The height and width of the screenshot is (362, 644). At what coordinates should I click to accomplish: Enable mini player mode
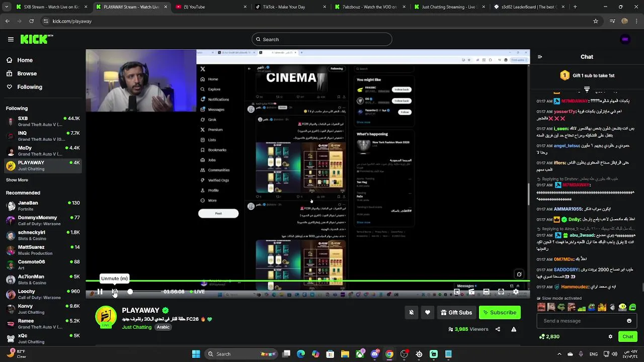[x=457, y=292]
